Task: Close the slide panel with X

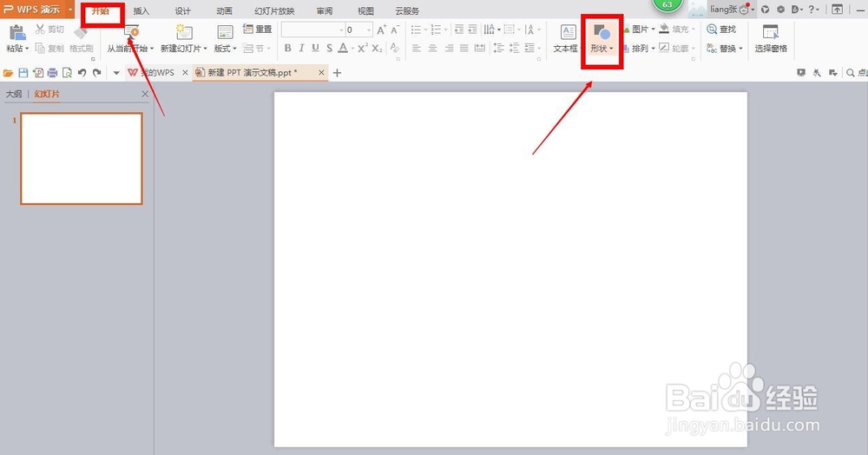Action: [145, 94]
